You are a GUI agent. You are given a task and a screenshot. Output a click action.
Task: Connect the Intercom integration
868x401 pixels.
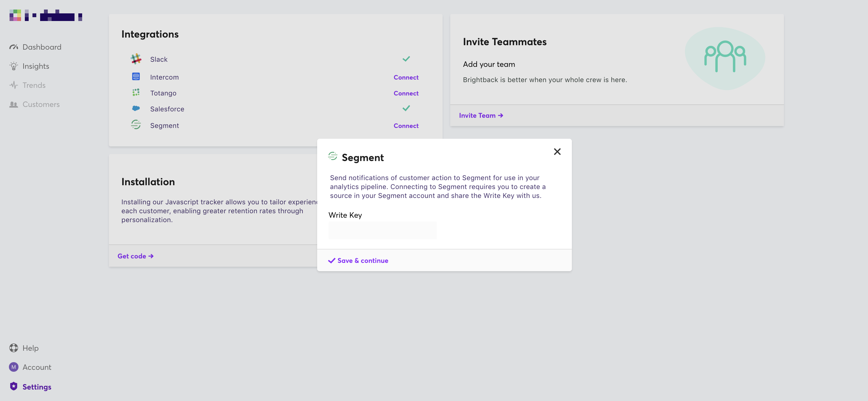[x=406, y=77]
